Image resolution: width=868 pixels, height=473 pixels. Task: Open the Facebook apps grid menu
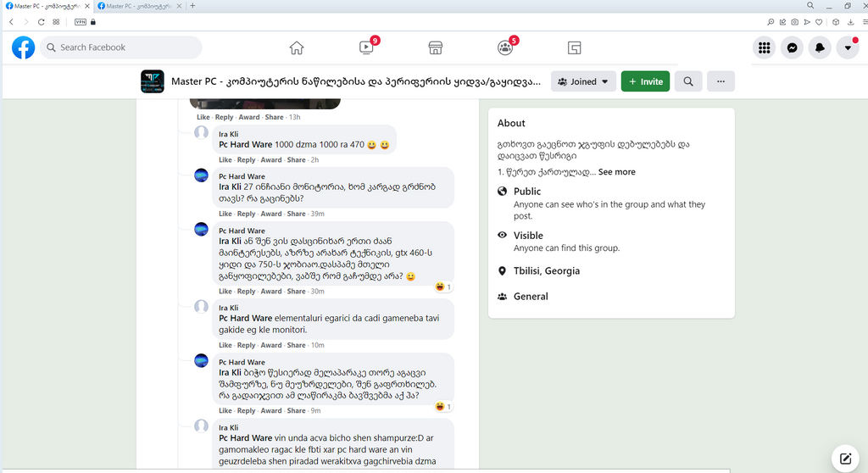(765, 48)
